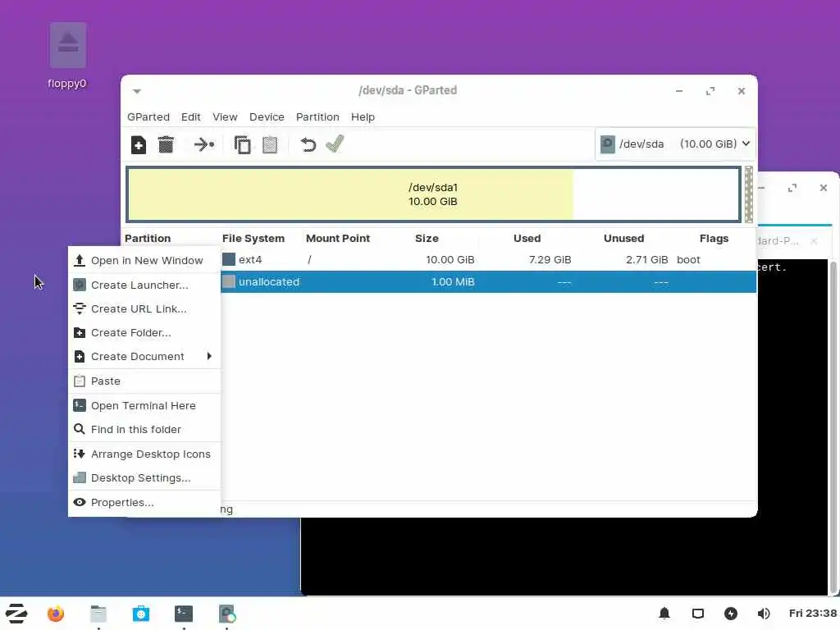Click the dotted resize handle beside disk graphic
The width and height of the screenshot is (840, 630).
click(x=749, y=194)
